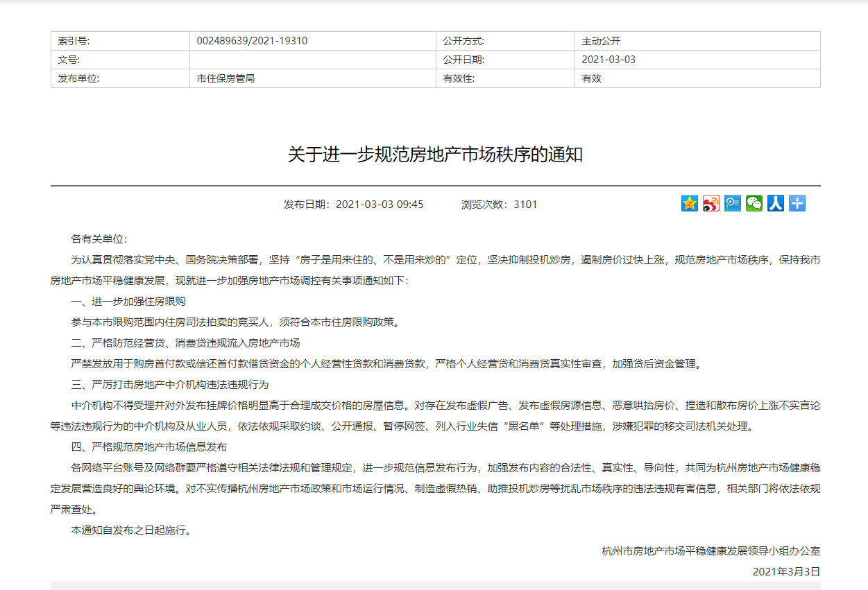The width and height of the screenshot is (868, 590).
Task: Click heading 四、严格规范房地产市场信息发布
Action: 148,446
